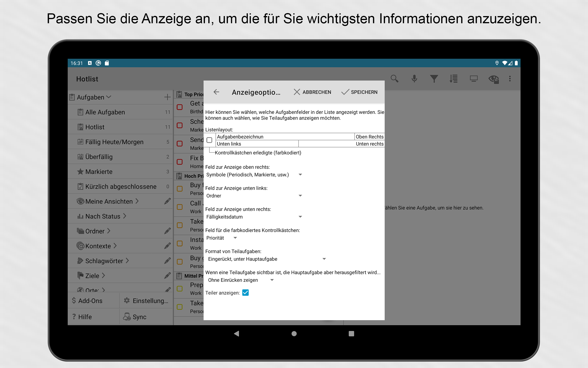588x368 pixels.
Task: Go back with dialog arrow icon
Action: pyautogui.click(x=216, y=92)
